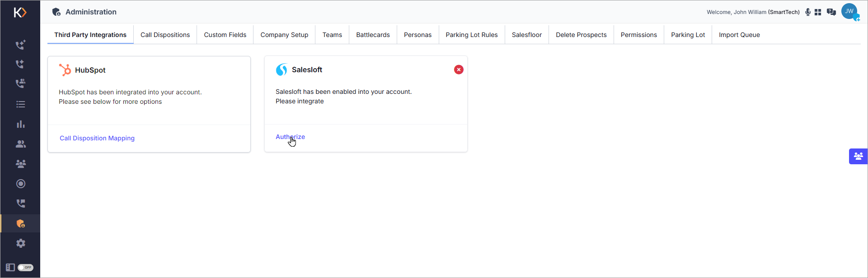The height and width of the screenshot is (278, 868).
Task: Open the phone icon with two sparkles
Action: click(x=20, y=45)
